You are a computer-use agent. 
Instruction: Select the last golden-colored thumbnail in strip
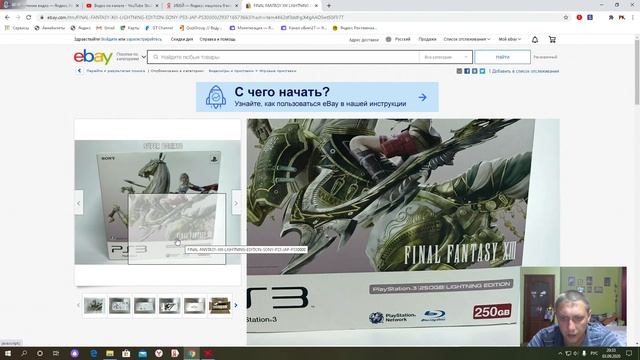point(220,305)
